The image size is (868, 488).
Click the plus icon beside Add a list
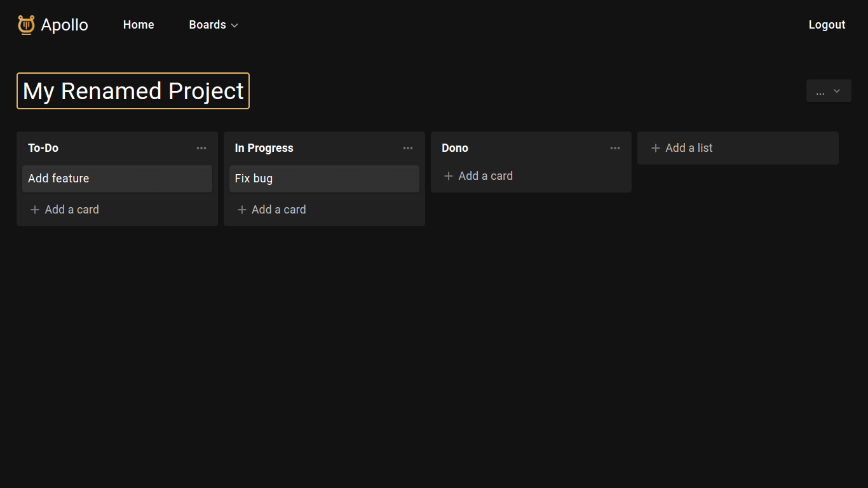[656, 148]
